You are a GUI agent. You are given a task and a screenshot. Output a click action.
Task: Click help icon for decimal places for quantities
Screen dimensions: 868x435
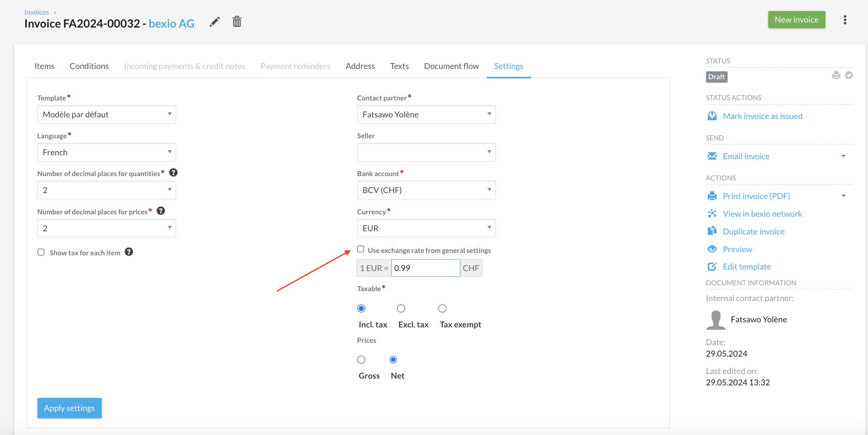coord(173,173)
